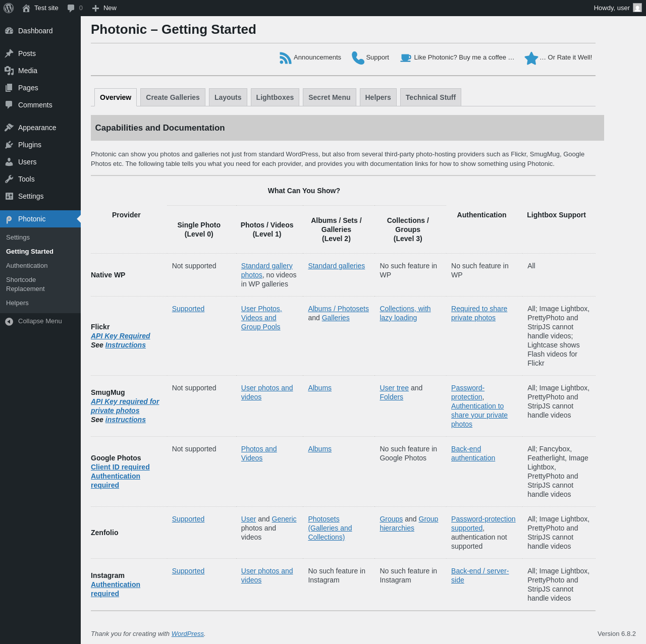Click the Lightbox Support column header
The height and width of the screenshot is (644, 646).
[x=556, y=215]
